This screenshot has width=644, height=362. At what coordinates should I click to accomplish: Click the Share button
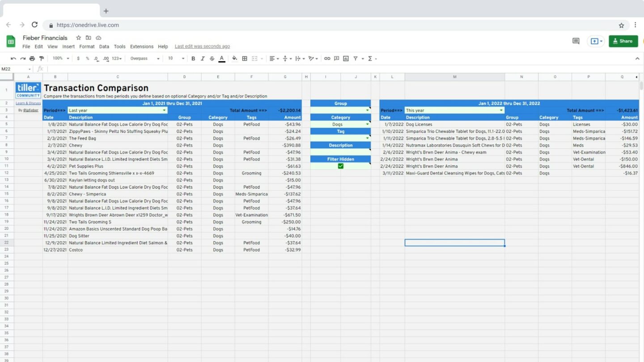623,41
